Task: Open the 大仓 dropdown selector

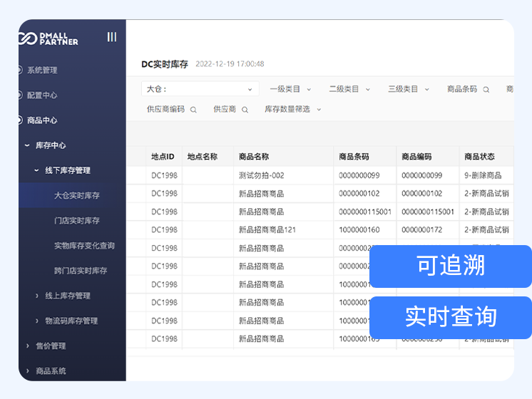Action: [x=200, y=89]
